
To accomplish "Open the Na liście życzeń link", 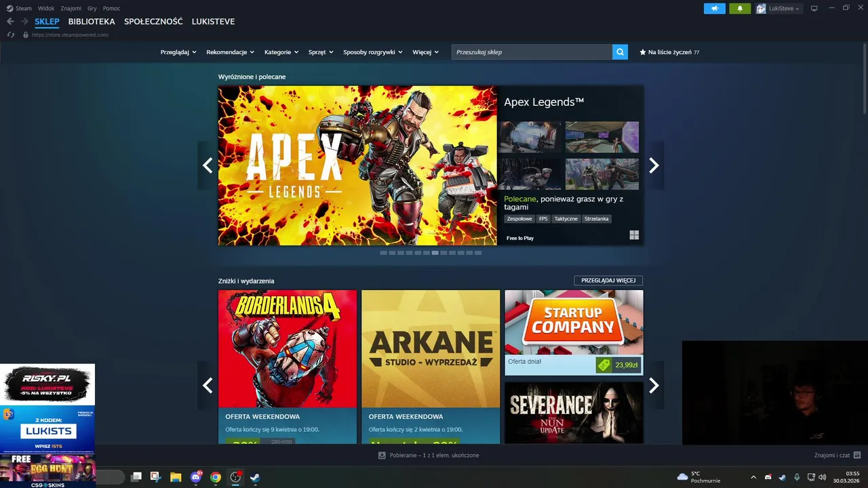I will point(669,52).
